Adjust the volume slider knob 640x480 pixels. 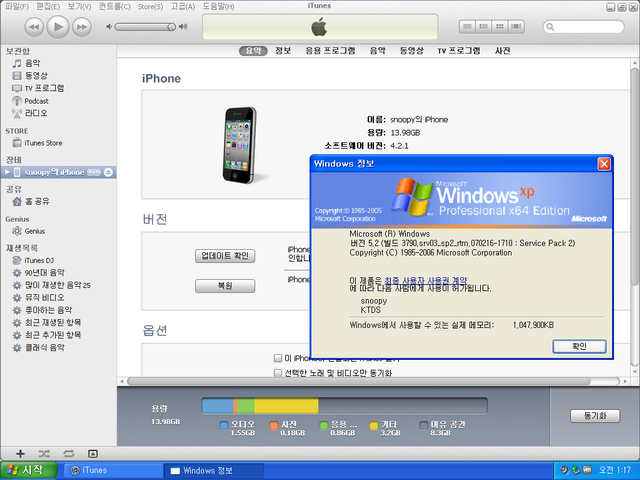171,27
